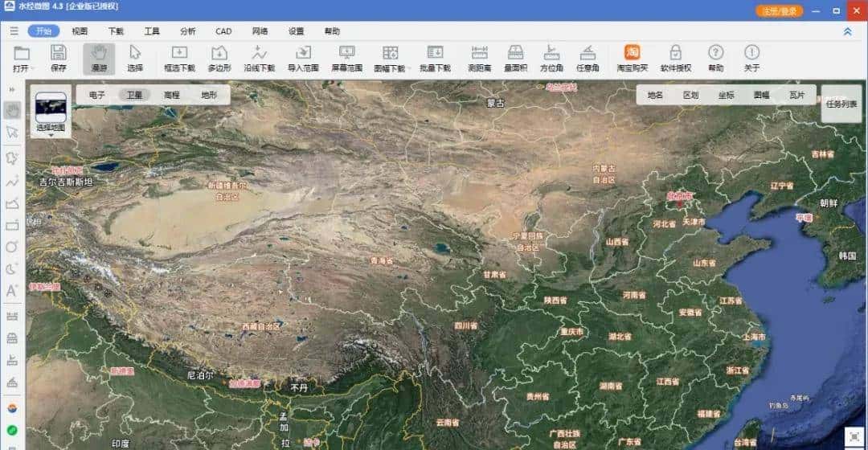Open the 设置 ribbon tab

pyautogui.click(x=296, y=31)
